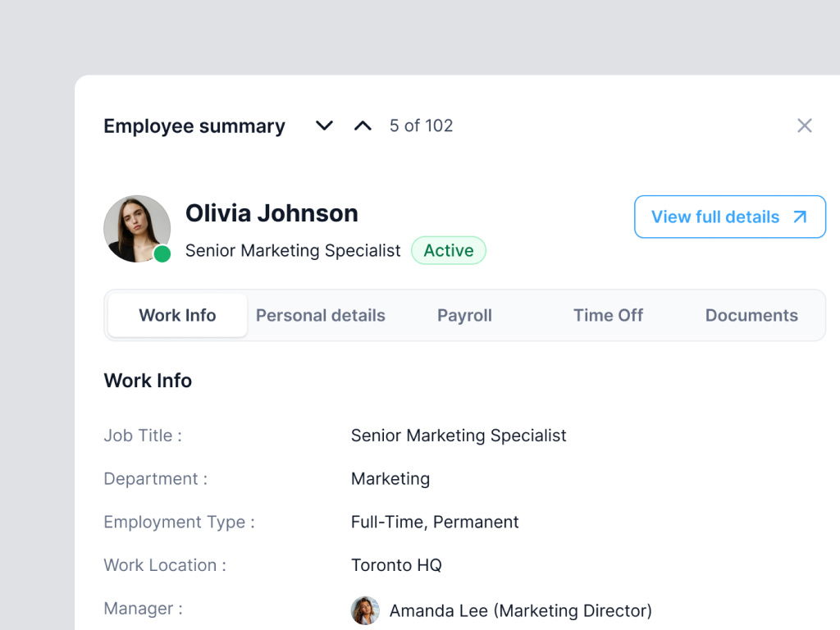Click Amanda Lee's manager avatar
Viewport: 840px width, 630px height.
pyautogui.click(x=365, y=610)
